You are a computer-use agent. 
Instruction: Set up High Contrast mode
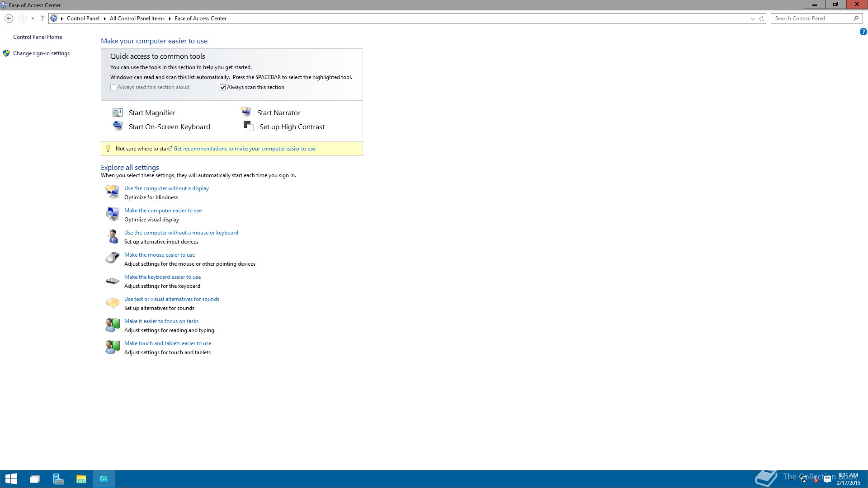click(x=292, y=127)
